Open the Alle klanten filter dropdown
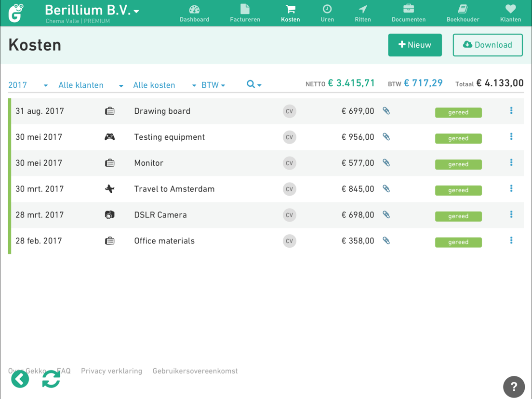 click(91, 85)
